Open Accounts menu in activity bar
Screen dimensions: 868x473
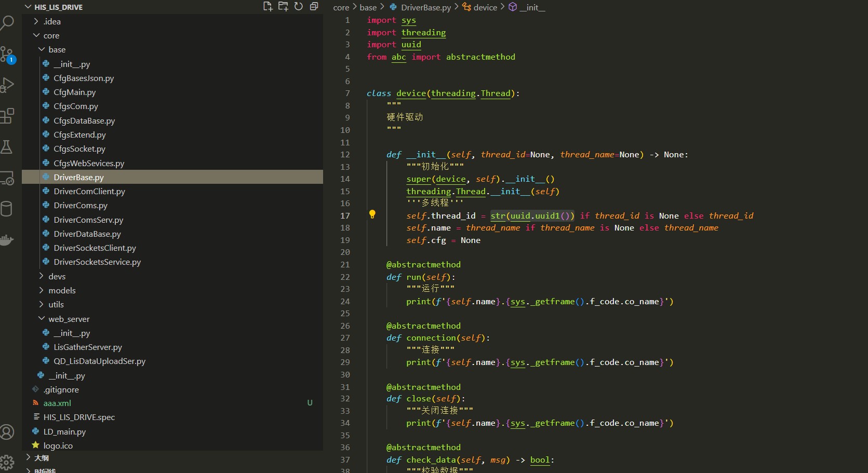tap(7, 432)
